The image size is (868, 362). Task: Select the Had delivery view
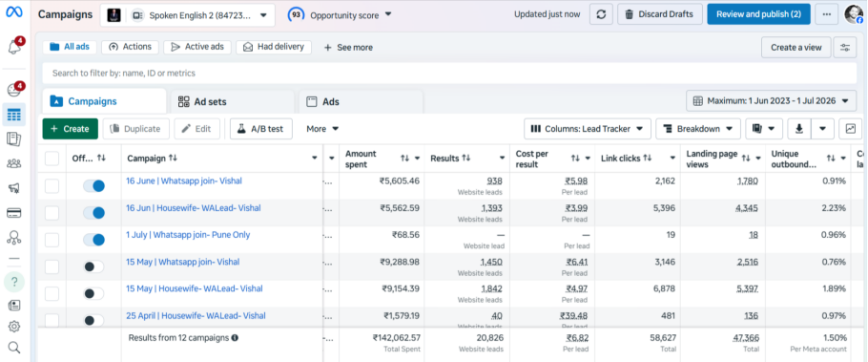tap(274, 47)
